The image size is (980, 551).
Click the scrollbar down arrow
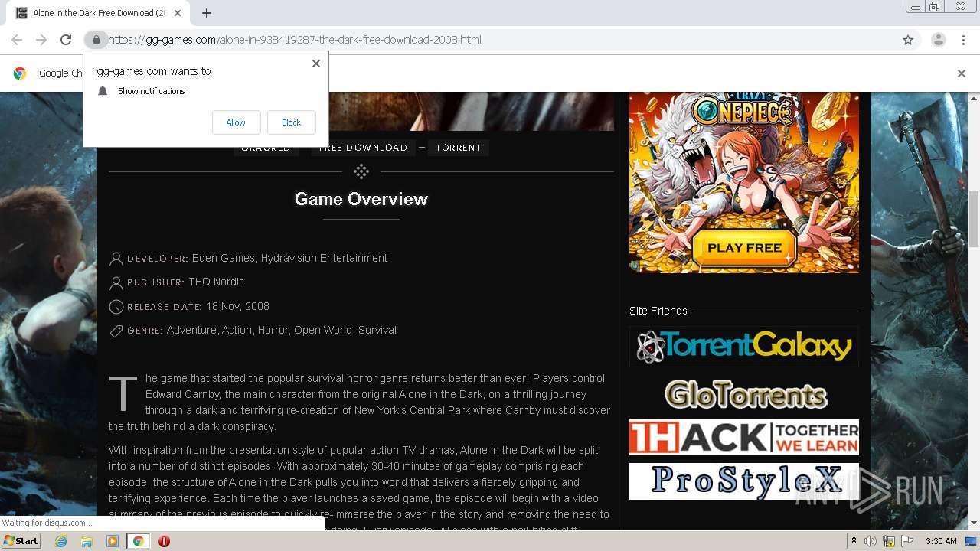[x=974, y=523]
